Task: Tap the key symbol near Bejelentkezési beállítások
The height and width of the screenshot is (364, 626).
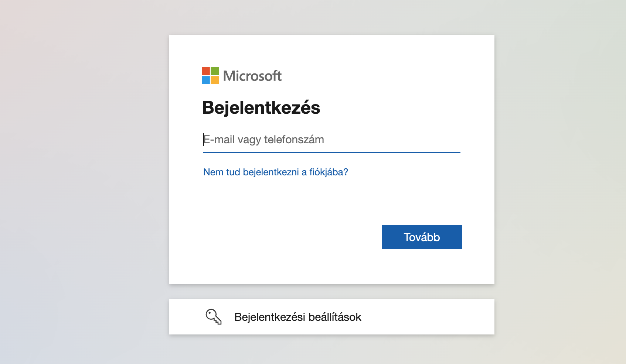Action: click(213, 316)
